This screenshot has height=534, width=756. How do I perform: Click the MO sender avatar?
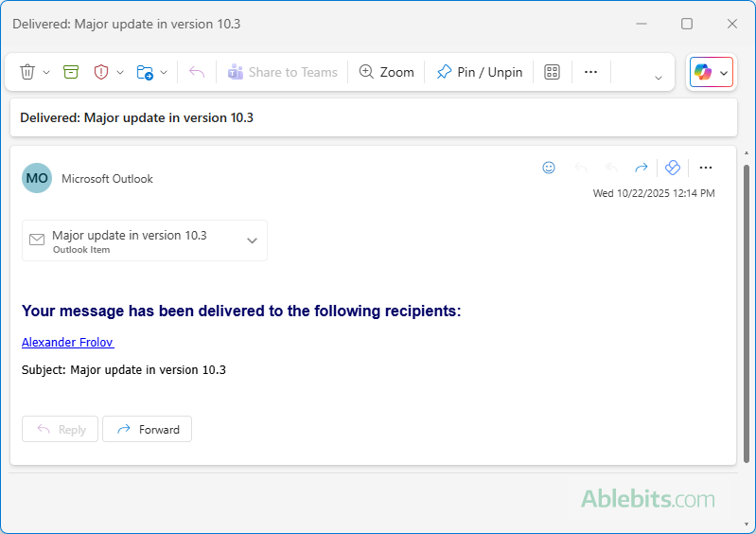(37, 178)
